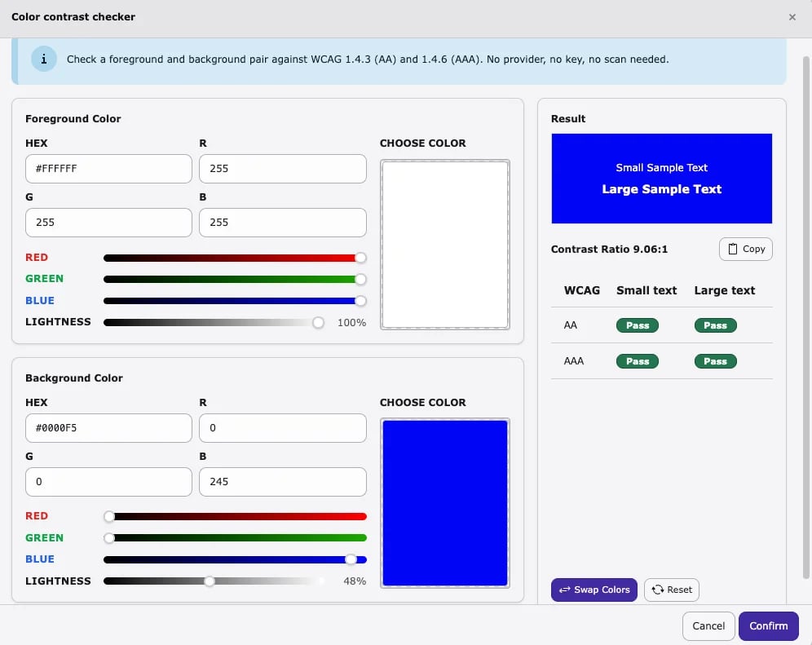Click the AA large text Pass badge
This screenshot has height=645, width=812.
(715, 325)
